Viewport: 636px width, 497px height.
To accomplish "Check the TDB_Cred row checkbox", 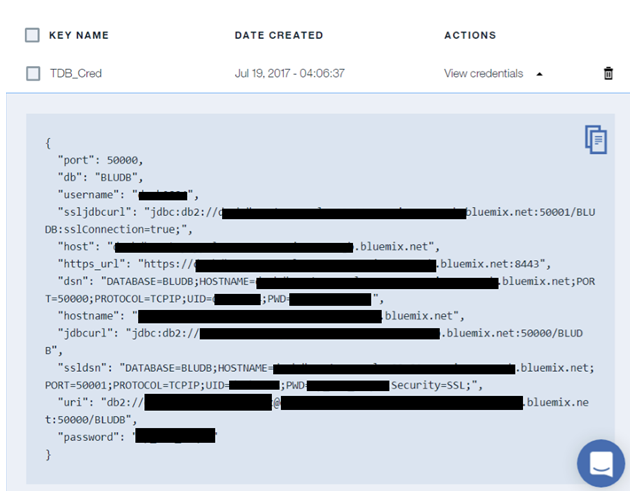I will click(x=33, y=74).
